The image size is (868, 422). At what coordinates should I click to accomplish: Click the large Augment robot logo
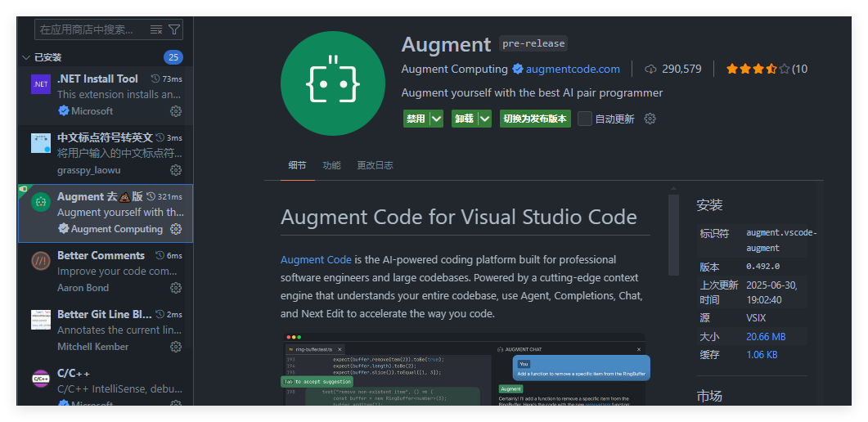[333, 83]
